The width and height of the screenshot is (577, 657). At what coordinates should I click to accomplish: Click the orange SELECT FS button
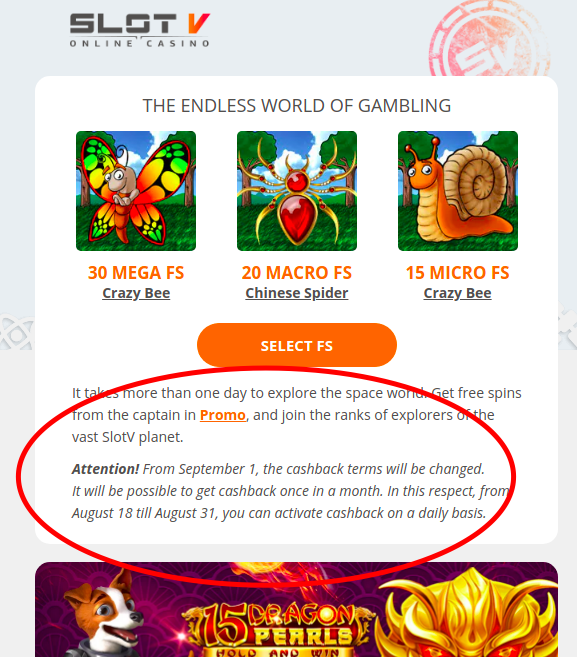pyautogui.click(x=297, y=345)
